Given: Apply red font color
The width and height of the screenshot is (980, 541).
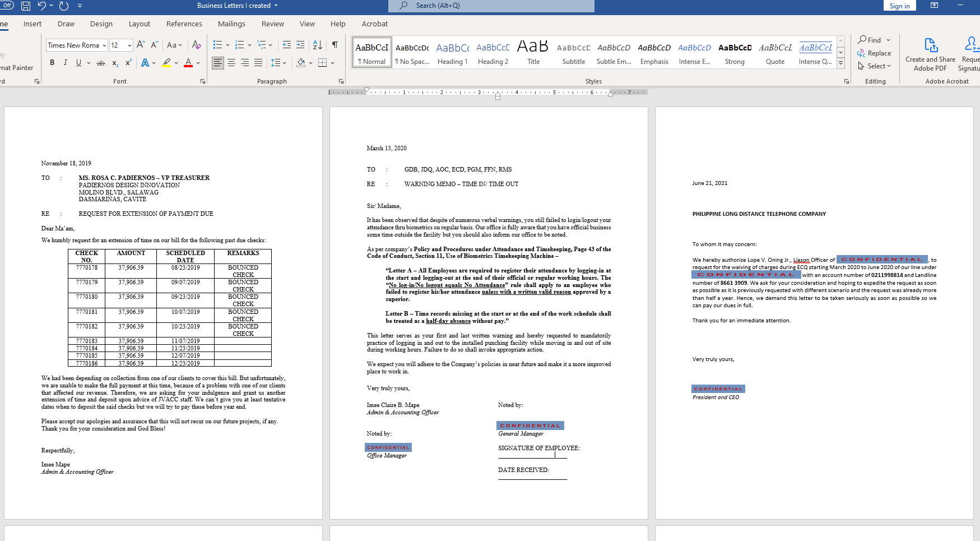Looking at the screenshot, I should (189, 63).
